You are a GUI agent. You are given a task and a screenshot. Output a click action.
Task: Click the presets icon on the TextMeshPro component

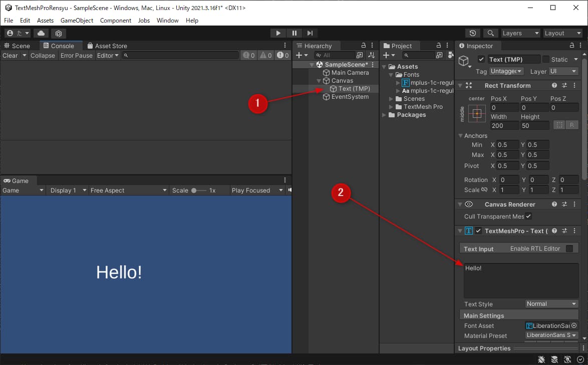(x=563, y=231)
